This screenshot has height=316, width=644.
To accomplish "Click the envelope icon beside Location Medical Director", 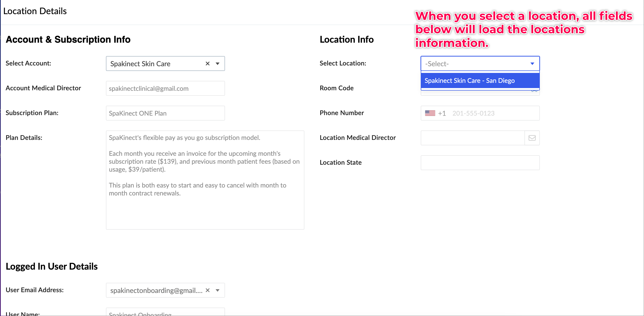I will click(532, 138).
